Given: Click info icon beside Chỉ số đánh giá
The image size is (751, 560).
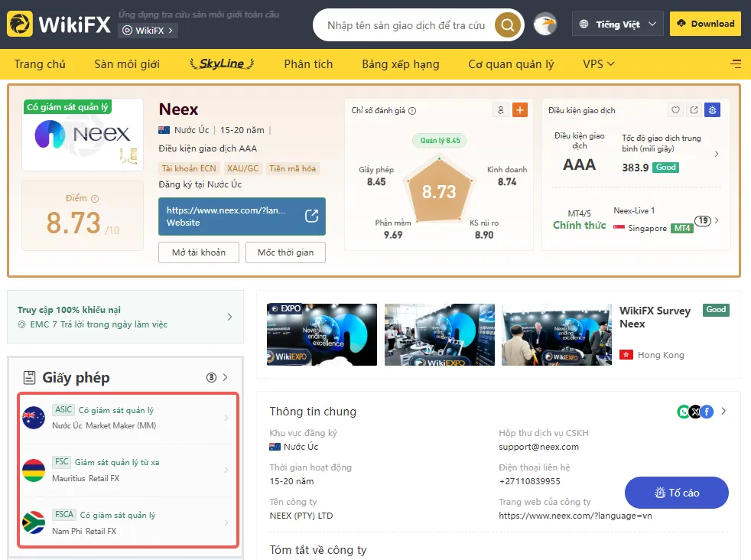Looking at the screenshot, I should tap(412, 111).
